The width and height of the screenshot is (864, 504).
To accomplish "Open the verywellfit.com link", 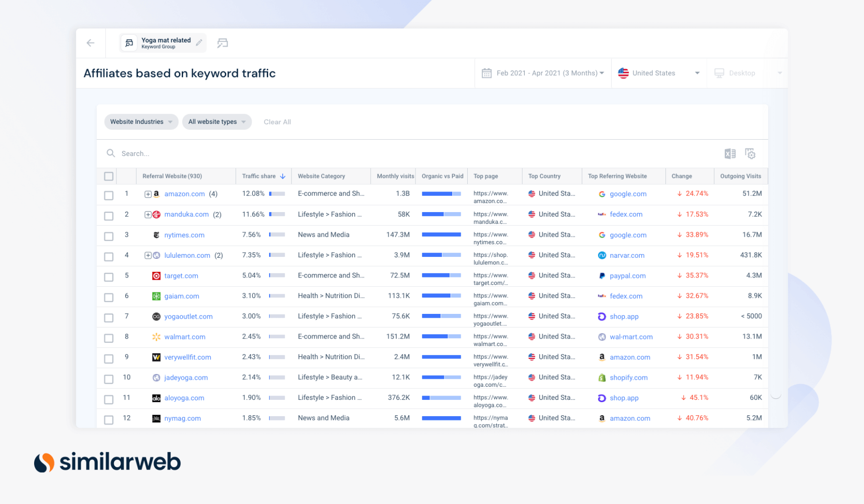I will click(188, 357).
